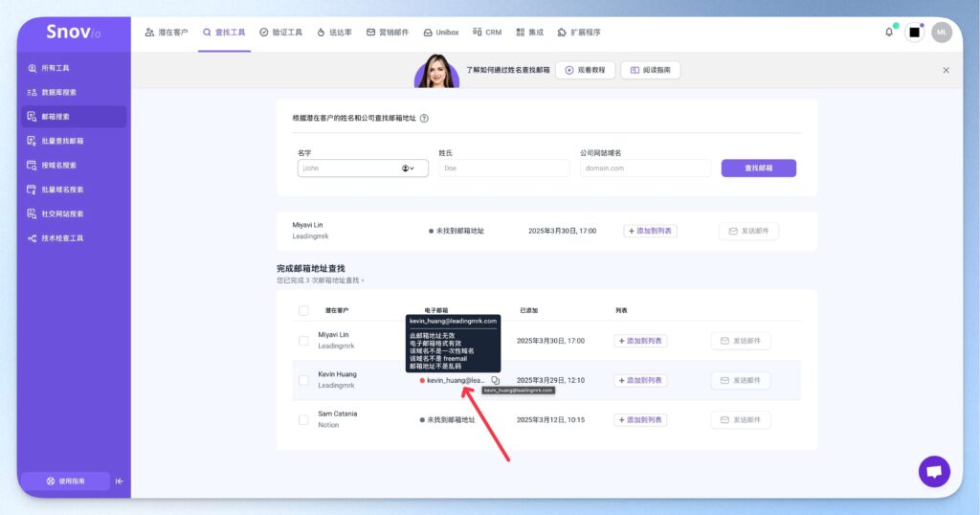Tick the checkbox for Miyavi Lin row

pos(303,341)
